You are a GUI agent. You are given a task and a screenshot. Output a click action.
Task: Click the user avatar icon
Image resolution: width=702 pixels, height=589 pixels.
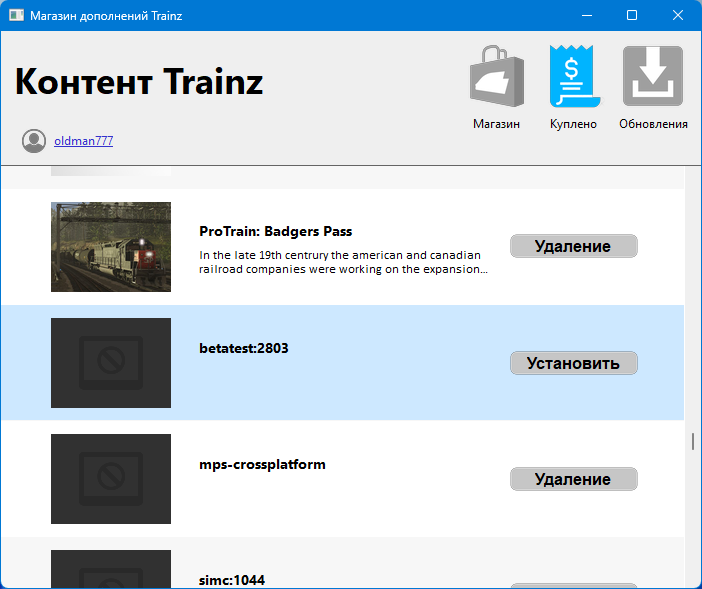tap(34, 141)
